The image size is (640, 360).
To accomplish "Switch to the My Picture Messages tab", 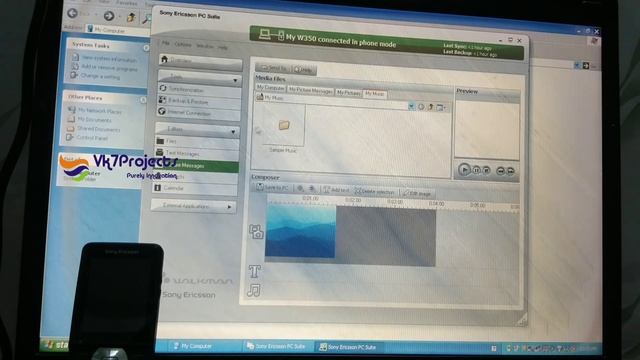I will (310, 91).
